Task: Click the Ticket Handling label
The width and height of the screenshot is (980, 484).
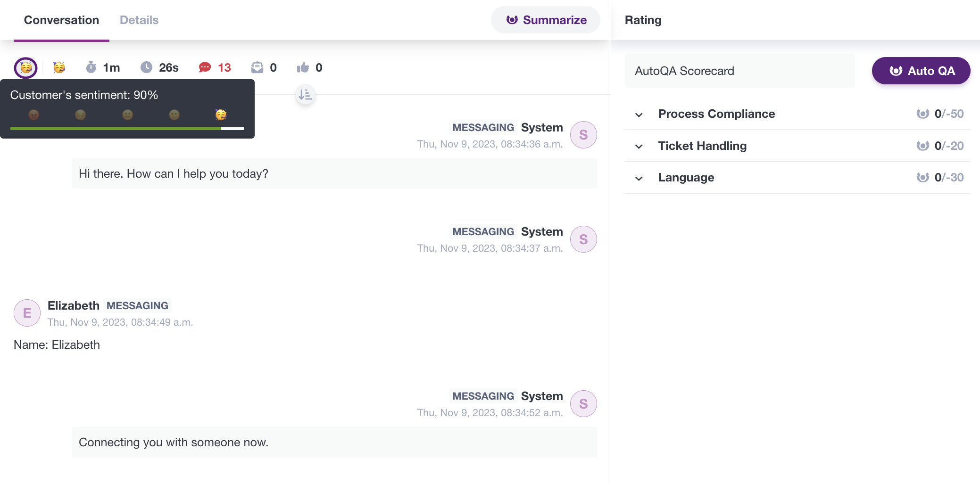Action: pyautogui.click(x=702, y=146)
